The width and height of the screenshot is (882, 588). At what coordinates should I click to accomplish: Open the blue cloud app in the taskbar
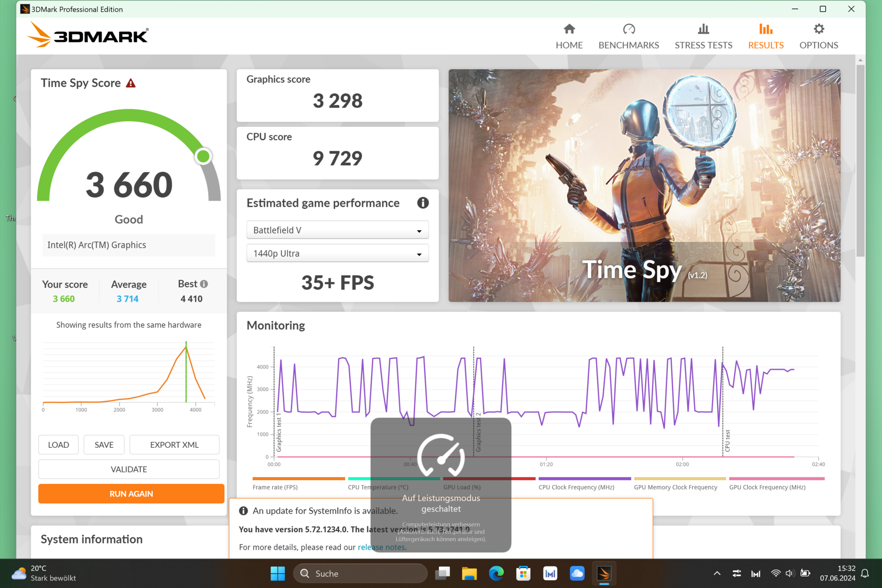577,573
